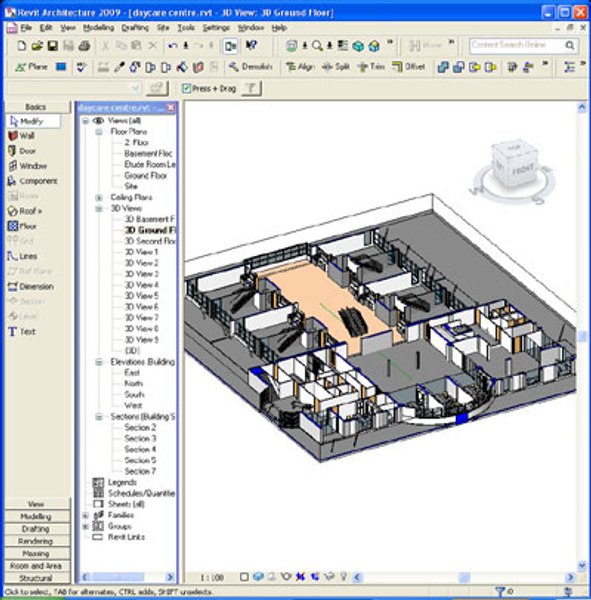Click the detail level square icon
Screen dimensions: 591x600
coord(244,576)
